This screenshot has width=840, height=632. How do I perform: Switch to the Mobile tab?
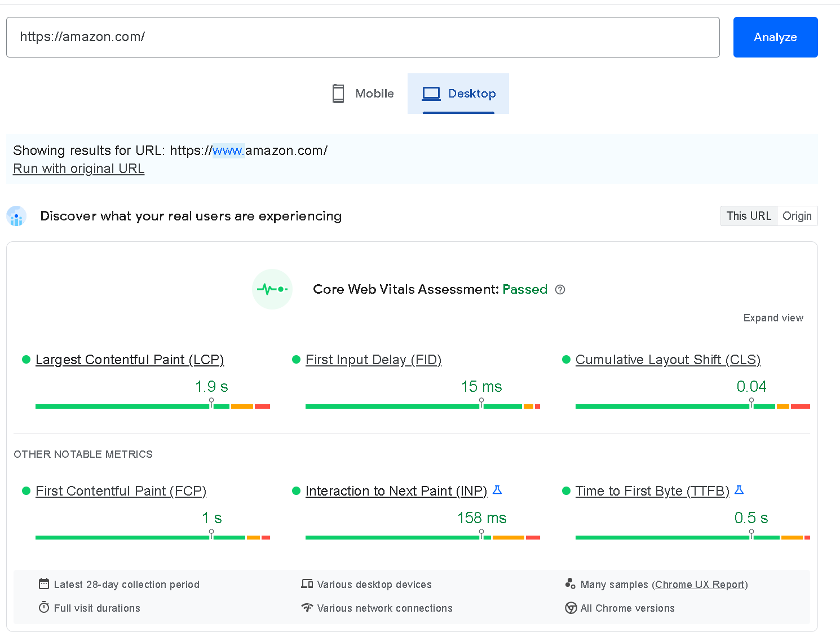coord(362,94)
